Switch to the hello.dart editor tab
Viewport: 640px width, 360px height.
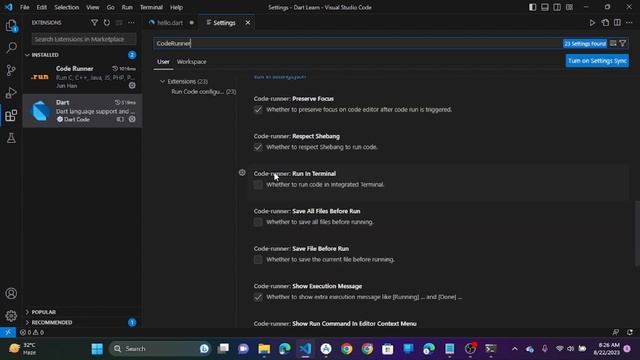[171, 23]
